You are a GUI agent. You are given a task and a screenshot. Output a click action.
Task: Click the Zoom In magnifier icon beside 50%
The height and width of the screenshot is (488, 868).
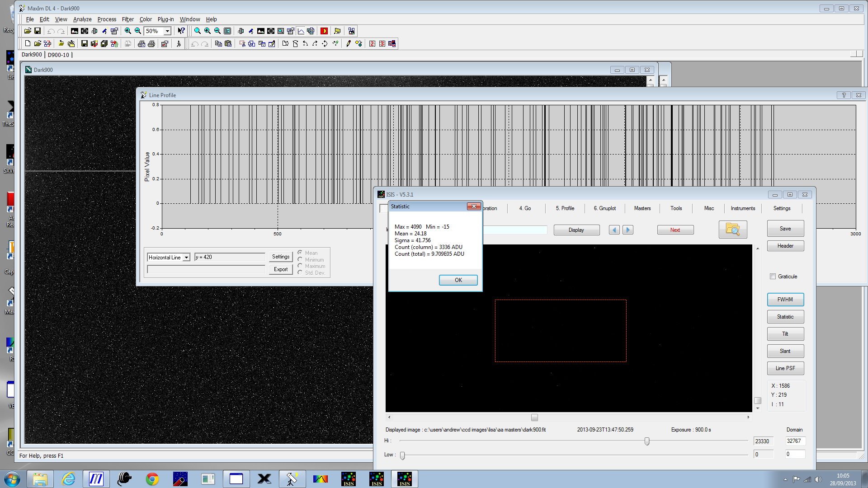(x=128, y=31)
